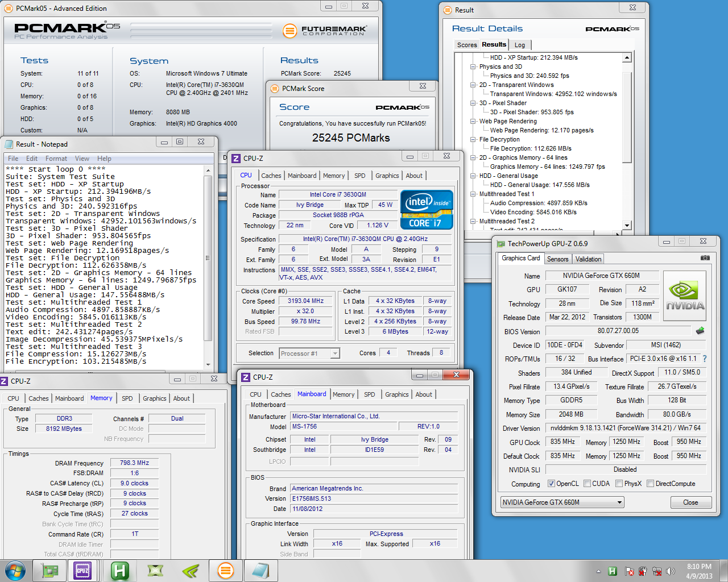This screenshot has width=728, height=582.
Task: Open the Processor #1 selection dropdown
Action: click(309, 354)
